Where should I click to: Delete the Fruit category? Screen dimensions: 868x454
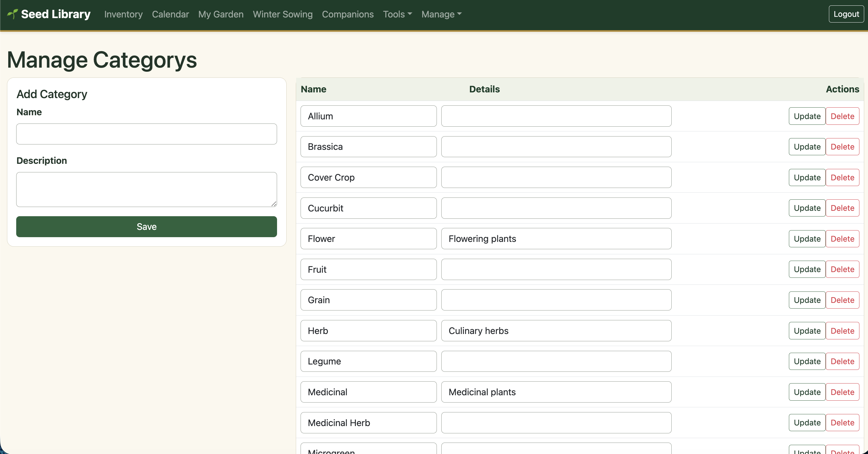[x=842, y=270]
